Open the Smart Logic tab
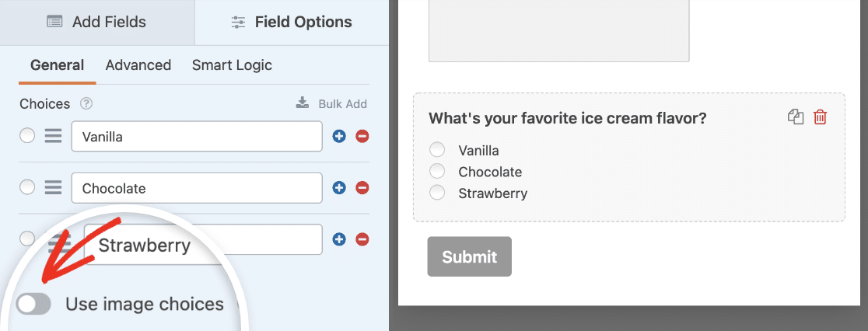The width and height of the screenshot is (868, 331). pos(232,65)
